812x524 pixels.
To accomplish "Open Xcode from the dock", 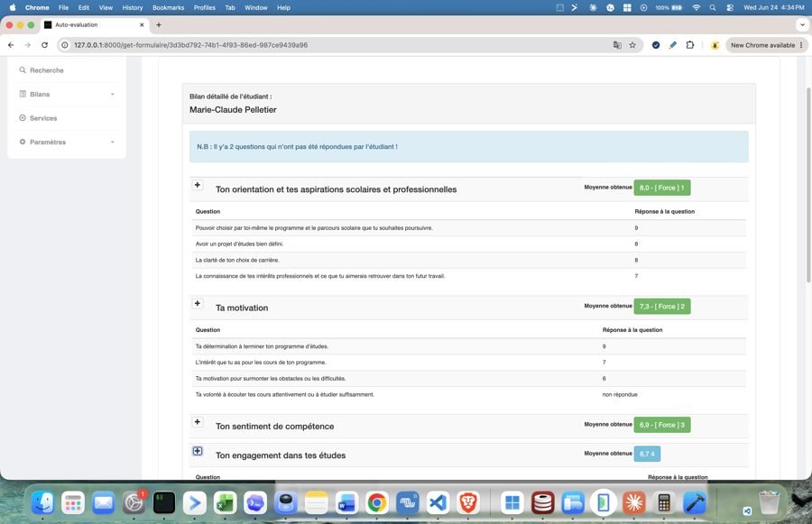I will [x=695, y=502].
